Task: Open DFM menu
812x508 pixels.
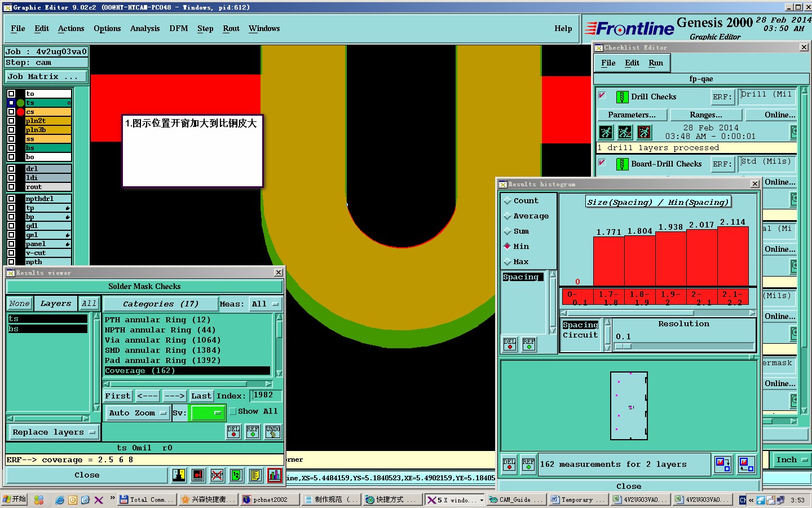Action: 179,28
